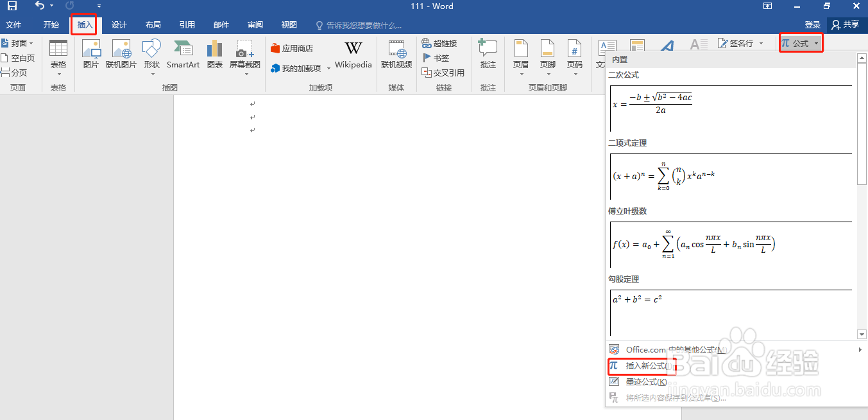Choose 插入新公式 from the menu
The image size is (868, 420).
pyautogui.click(x=645, y=365)
